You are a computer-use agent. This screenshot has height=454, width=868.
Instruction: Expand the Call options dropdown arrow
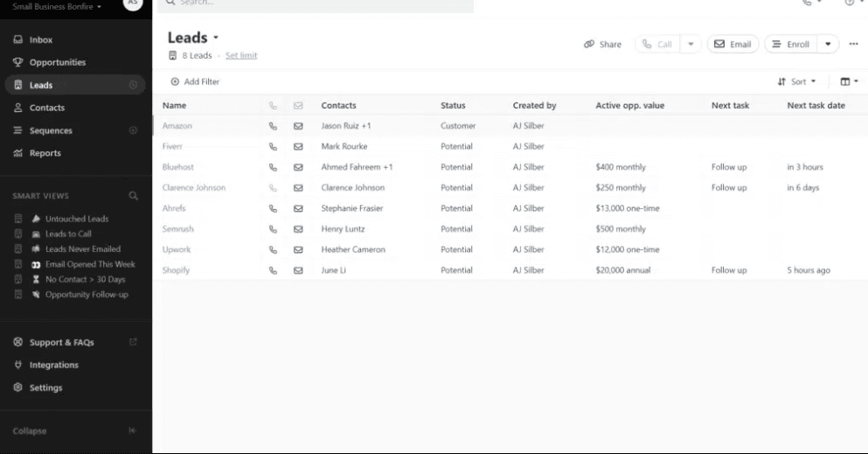(691, 45)
